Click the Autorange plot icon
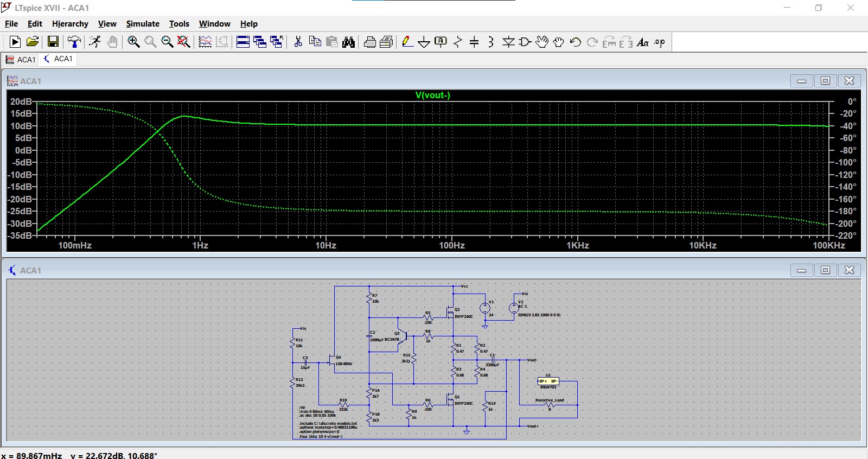The image size is (868, 459). pos(205,42)
